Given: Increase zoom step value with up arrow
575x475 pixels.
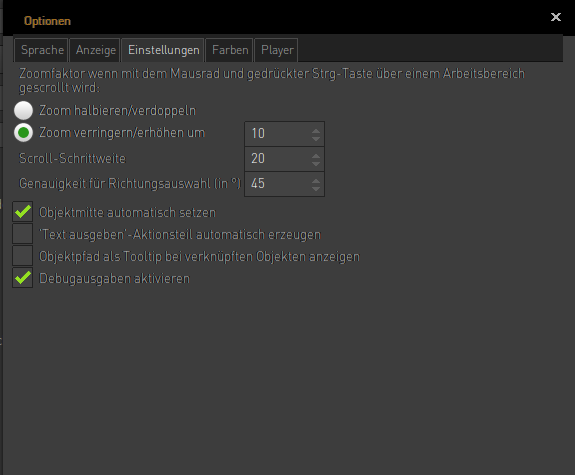Looking at the screenshot, I should click(316, 130).
